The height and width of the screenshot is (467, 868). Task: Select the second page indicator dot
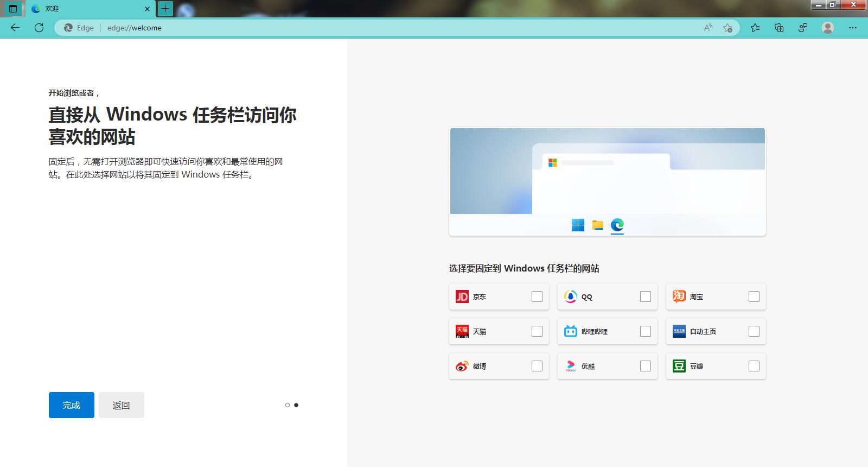pyautogui.click(x=296, y=405)
